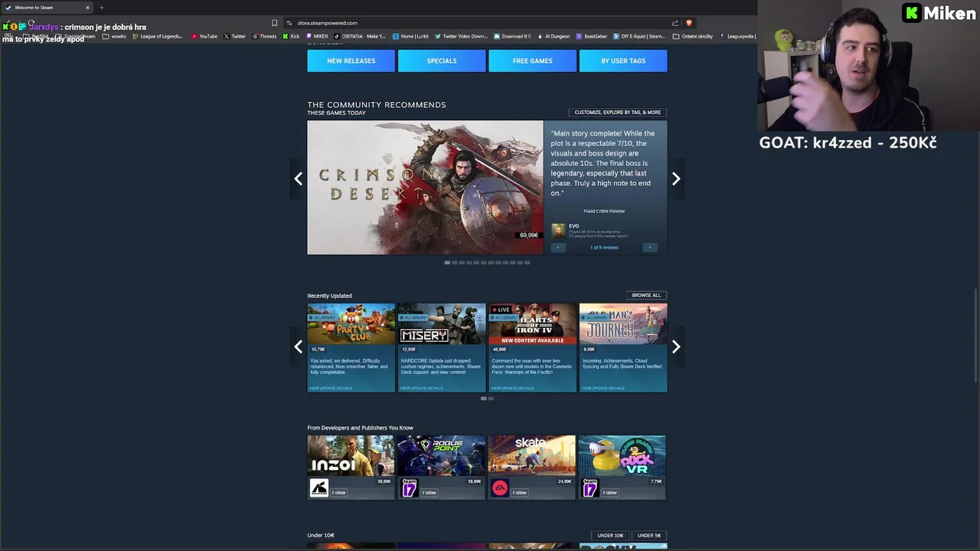Viewport: 980px width, 551px height.
Task: Open the YouTube bookmark
Action: [204, 36]
